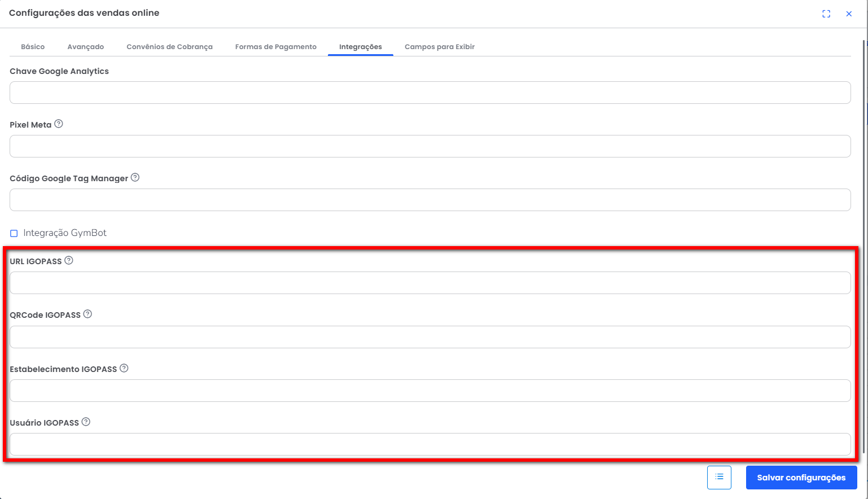Click the QRCode IGOPASS help icon
This screenshot has width=868, height=499.
click(87, 314)
